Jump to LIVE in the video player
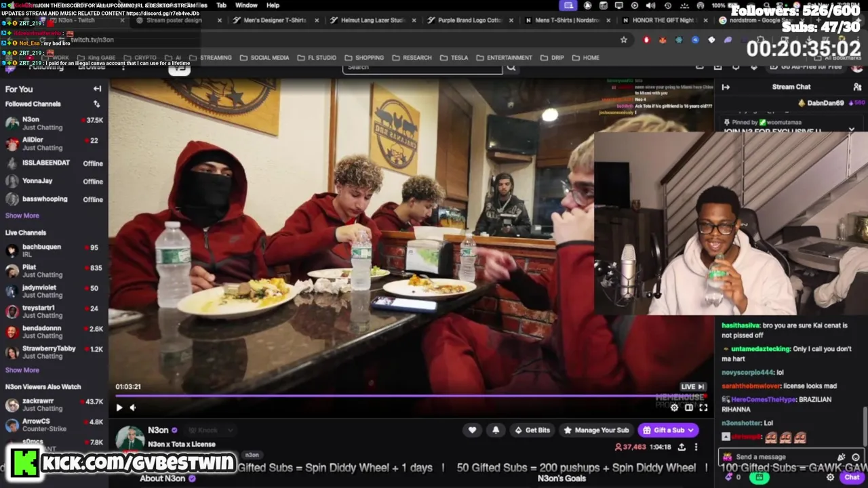Viewport: 868px width, 488px height. (x=692, y=386)
